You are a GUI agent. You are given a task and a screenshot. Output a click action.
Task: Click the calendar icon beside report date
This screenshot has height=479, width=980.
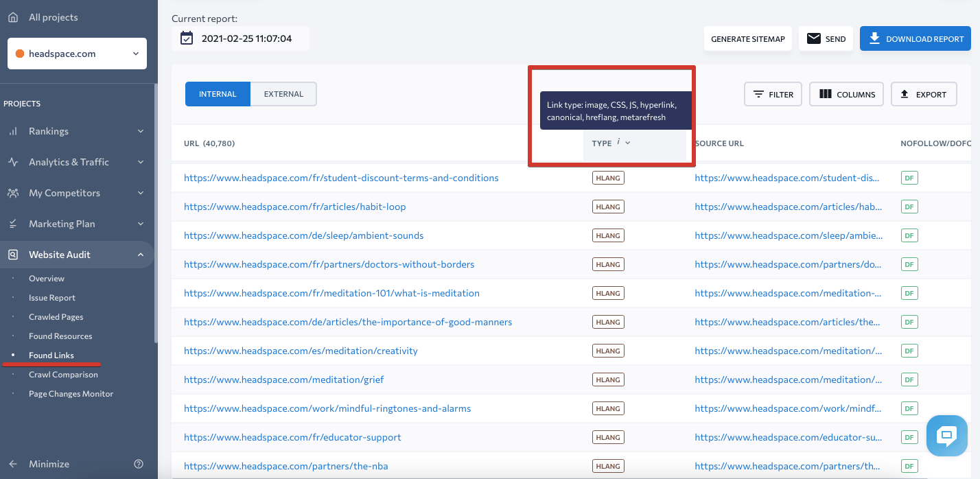(x=187, y=38)
